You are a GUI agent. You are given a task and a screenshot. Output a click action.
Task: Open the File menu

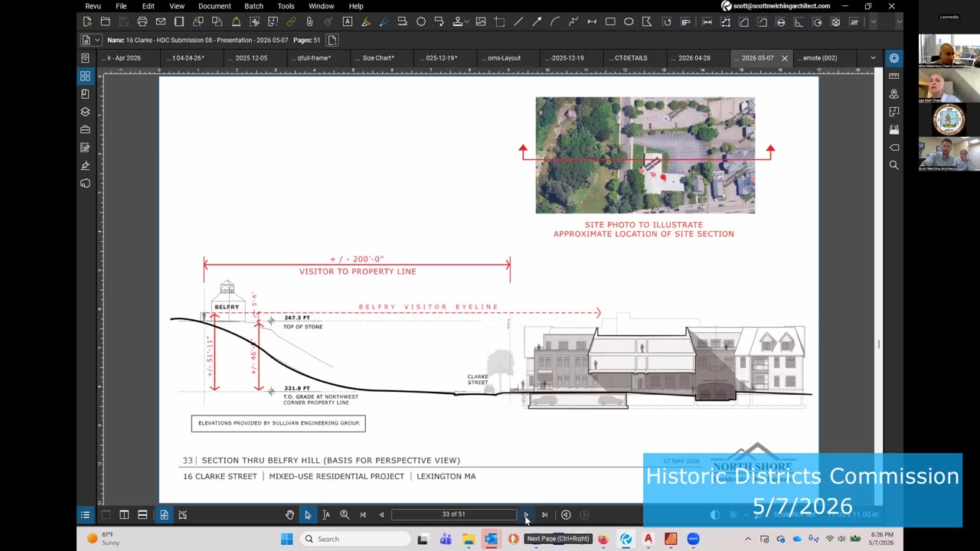click(x=121, y=6)
